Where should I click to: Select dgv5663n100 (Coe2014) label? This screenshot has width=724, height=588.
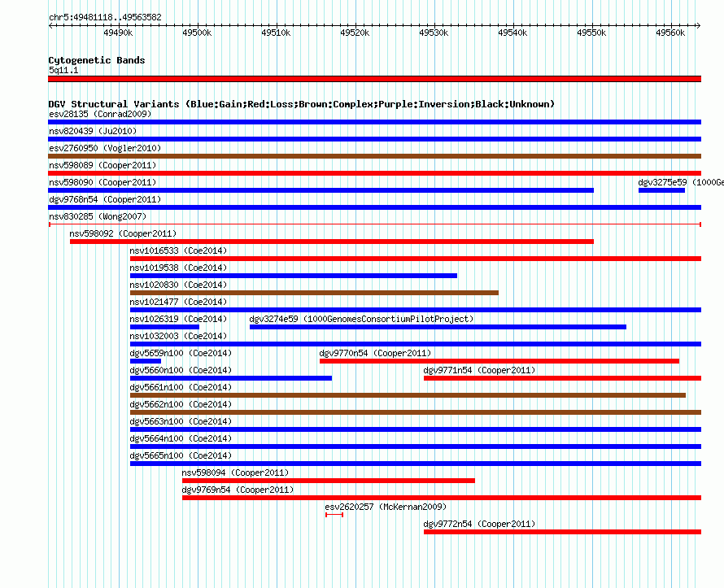pyautogui.click(x=181, y=421)
